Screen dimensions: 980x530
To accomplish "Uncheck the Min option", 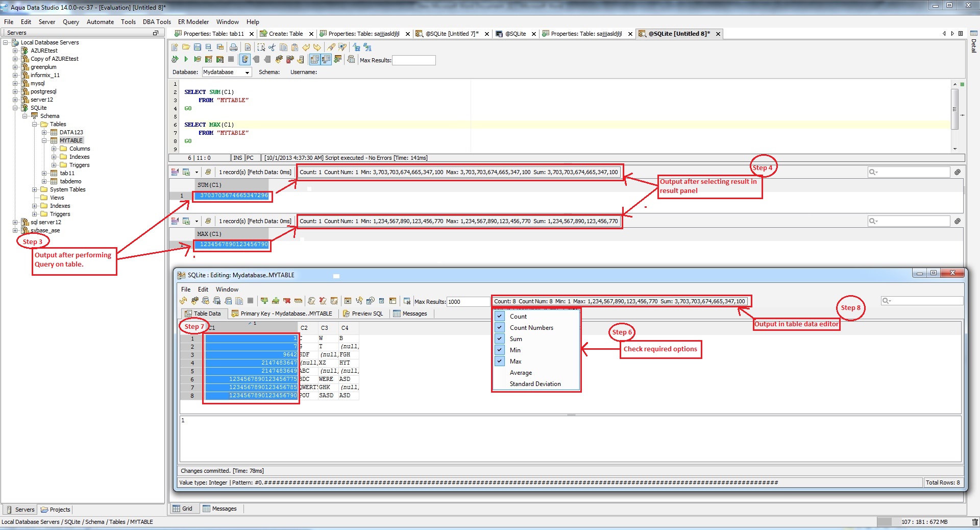I will tap(500, 350).
